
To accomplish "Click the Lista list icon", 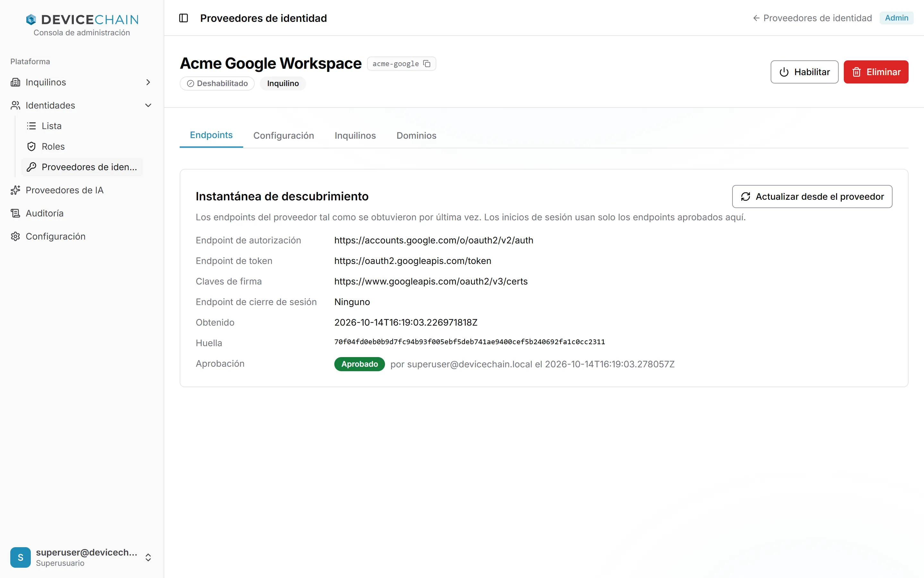I will tap(31, 126).
